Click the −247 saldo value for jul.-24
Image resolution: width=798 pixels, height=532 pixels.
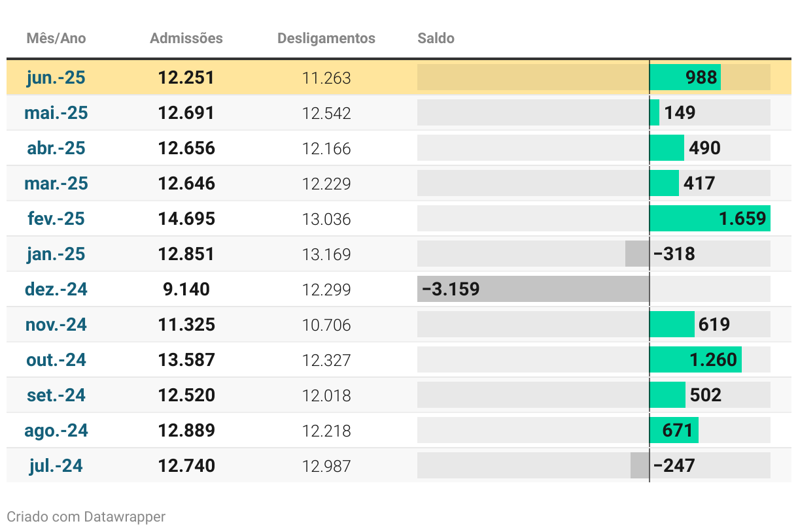point(674,465)
